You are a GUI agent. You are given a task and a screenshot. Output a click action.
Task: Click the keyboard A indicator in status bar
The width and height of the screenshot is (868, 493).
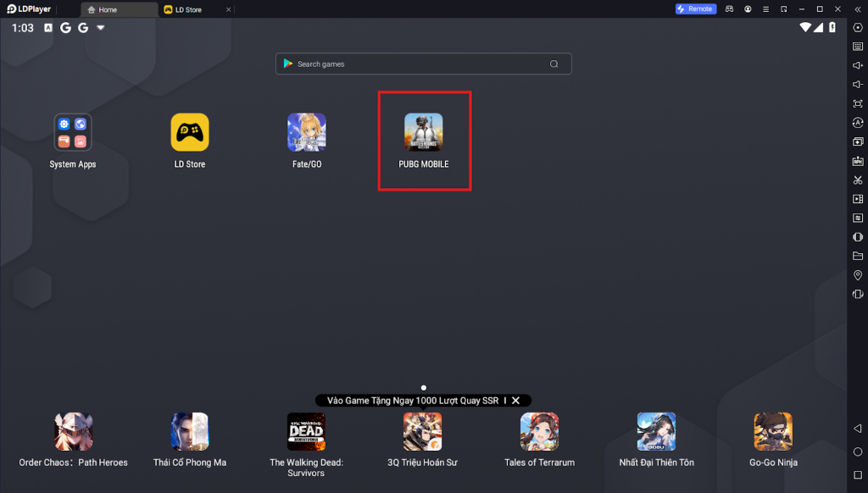point(48,28)
